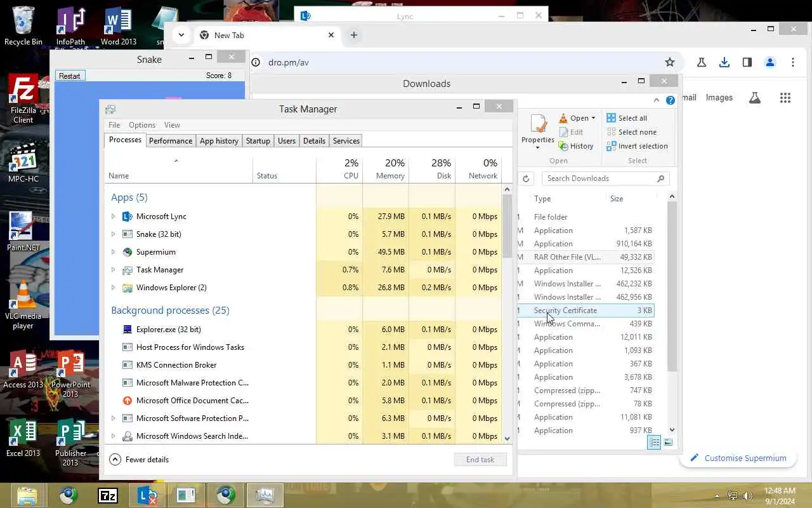Open Task Manager View menu

[x=172, y=125]
